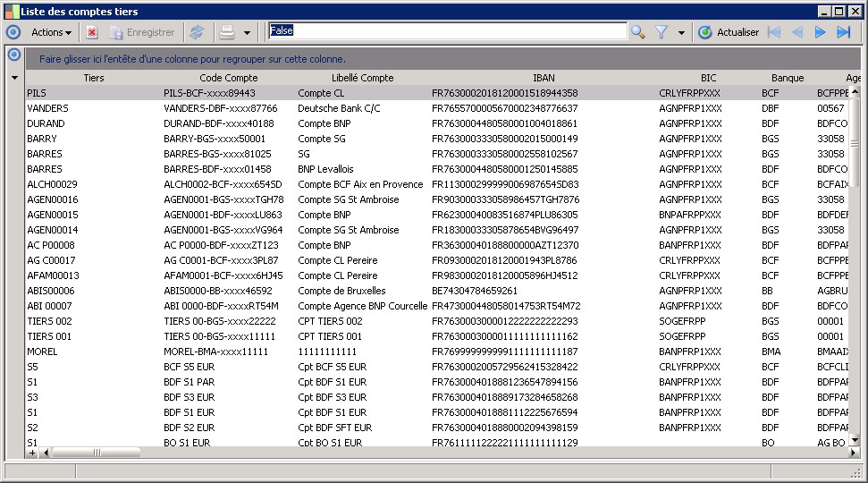Click the BARRY tiers cell
The image size is (868, 483).
click(42, 139)
